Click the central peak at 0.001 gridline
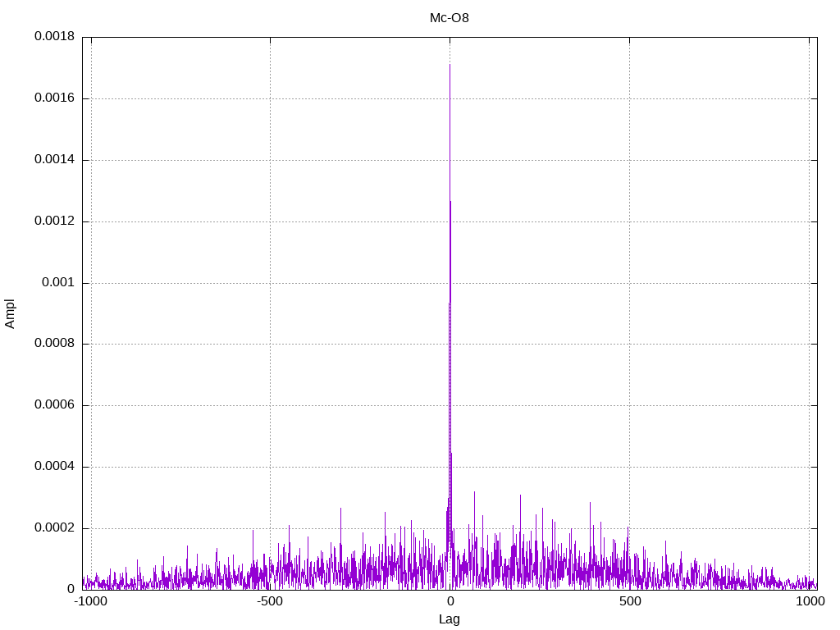The width and height of the screenshot is (840, 630). point(450,283)
